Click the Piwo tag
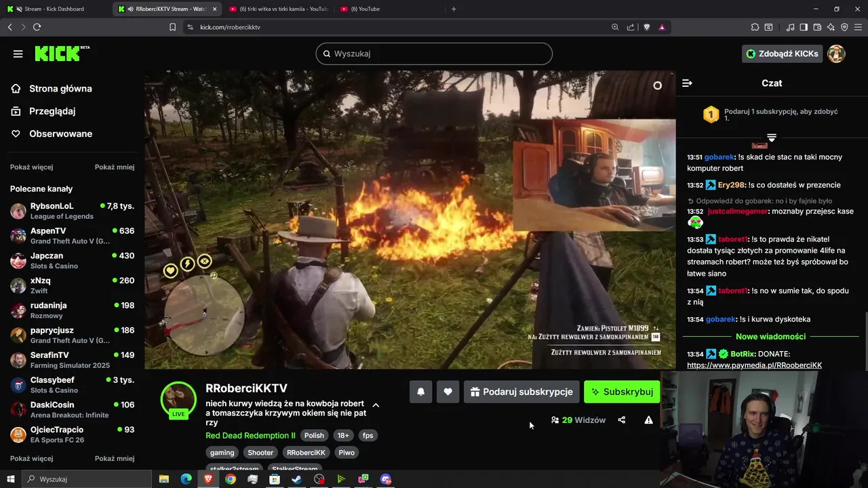The width and height of the screenshot is (868, 488). pos(347,453)
